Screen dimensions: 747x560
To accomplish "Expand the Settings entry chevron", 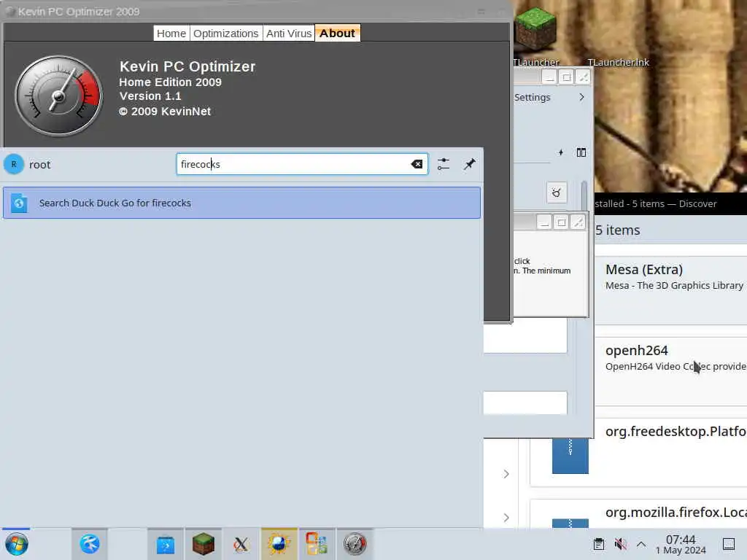I will click(x=581, y=97).
